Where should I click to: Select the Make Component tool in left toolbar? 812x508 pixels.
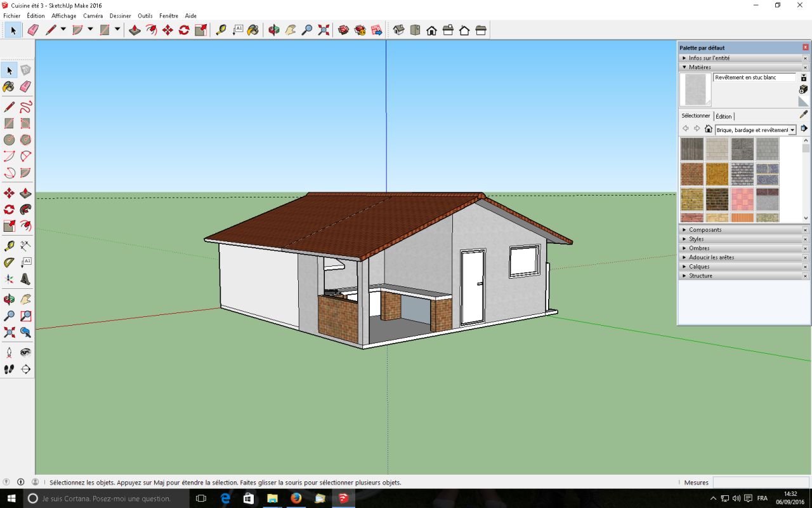(x=25, y=70)
